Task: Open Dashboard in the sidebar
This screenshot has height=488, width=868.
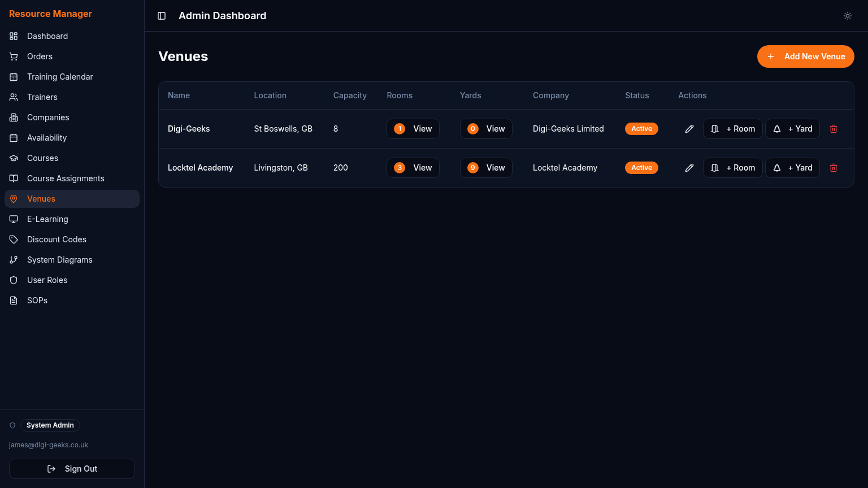Action: point(72,36)
